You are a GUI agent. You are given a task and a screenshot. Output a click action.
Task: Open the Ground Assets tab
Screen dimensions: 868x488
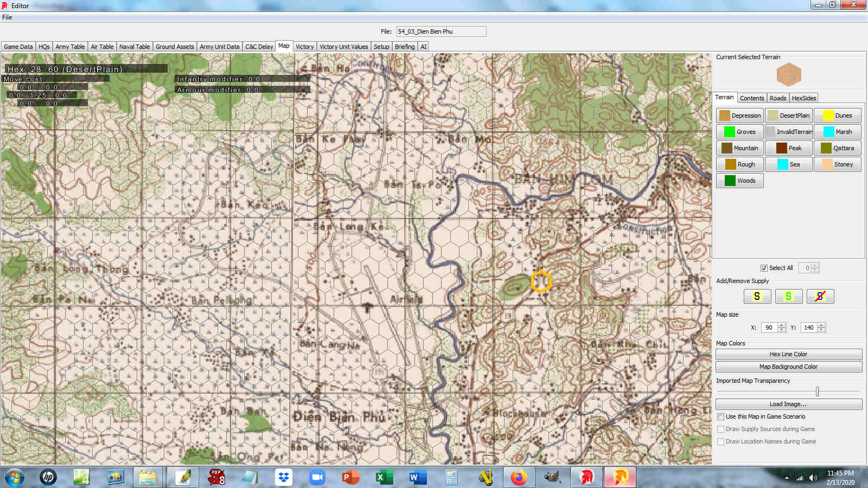[175, 47]
